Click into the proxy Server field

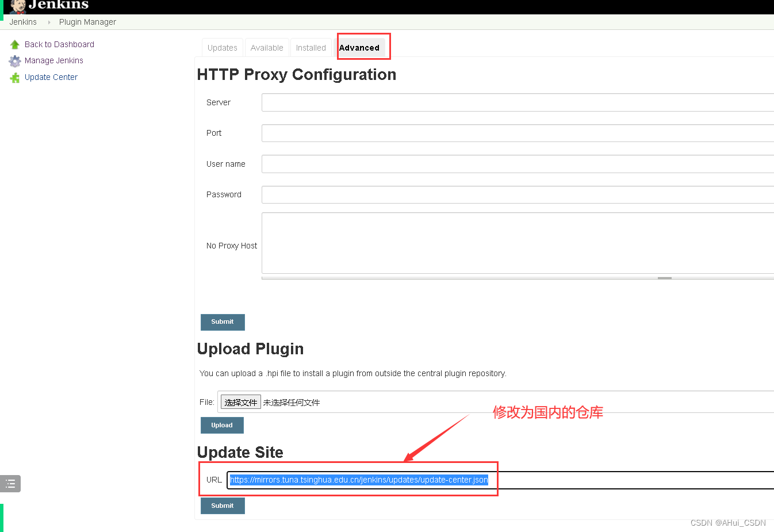coord(518,102)
